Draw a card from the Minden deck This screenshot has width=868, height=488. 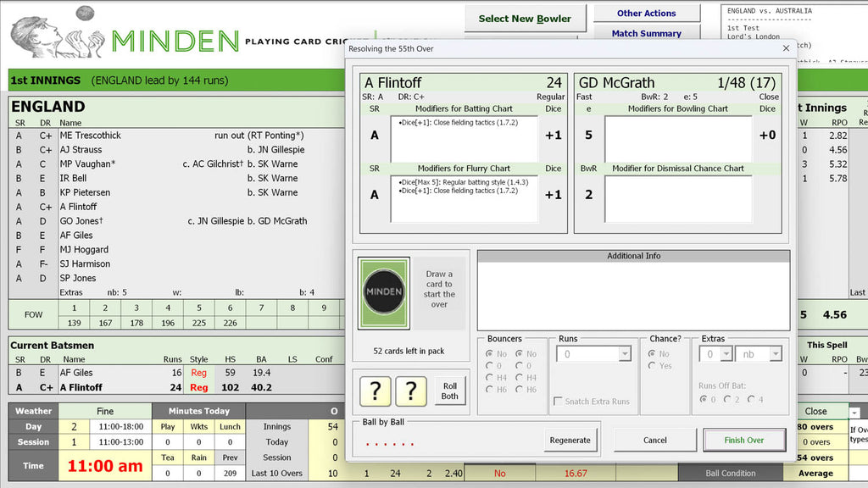pyautogui.click(x=384, y=292)
